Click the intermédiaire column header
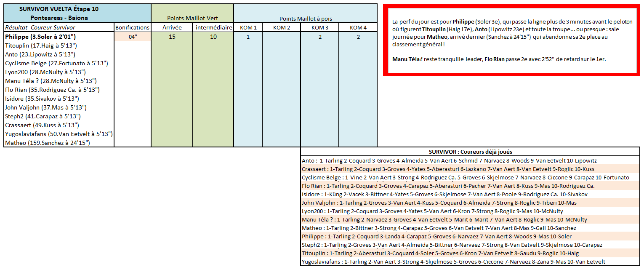This screenshot has width=644, height=267. click(213, 27)
